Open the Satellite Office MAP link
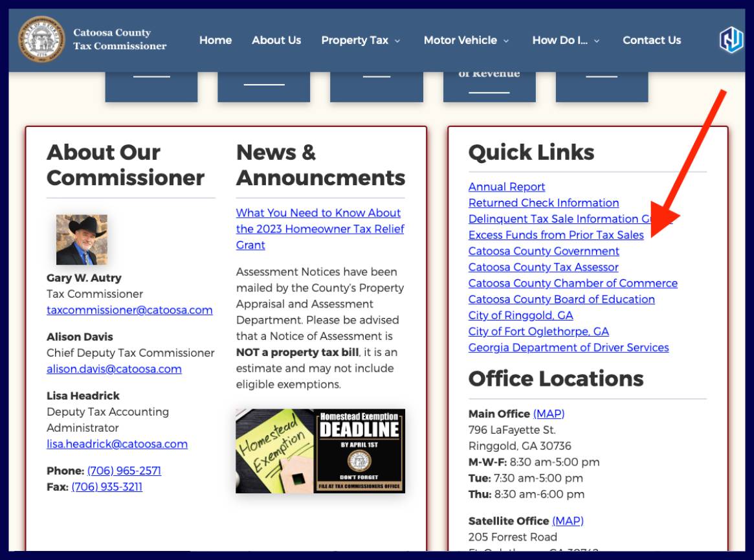The width and height of the screenshot is (754, 560). click(x=568, y=521)
